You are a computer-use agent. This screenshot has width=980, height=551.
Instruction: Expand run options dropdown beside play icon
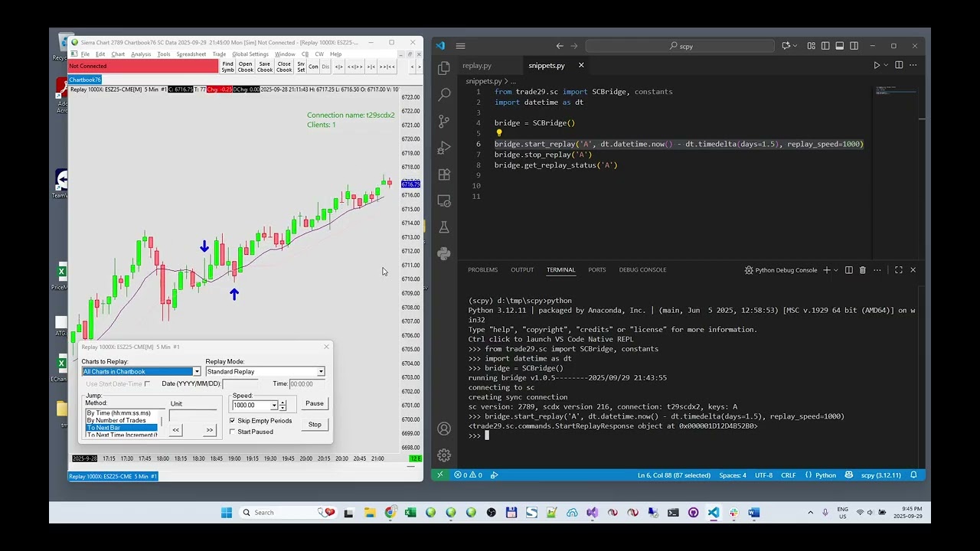coord(886,66)
